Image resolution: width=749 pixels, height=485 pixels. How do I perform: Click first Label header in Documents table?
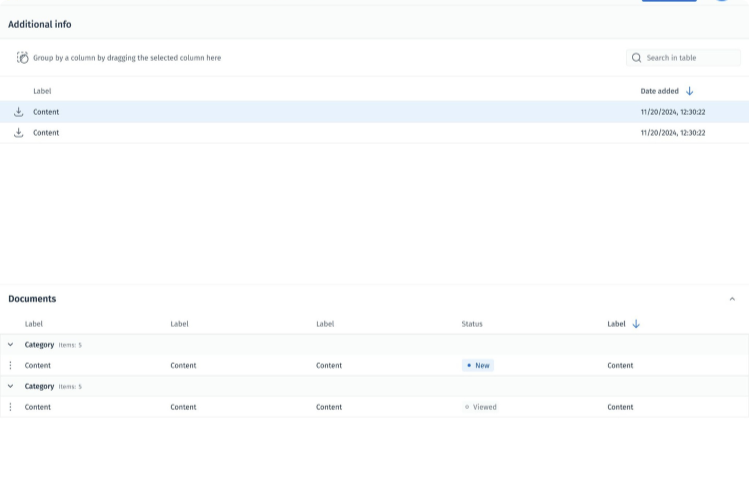(34, 324)
